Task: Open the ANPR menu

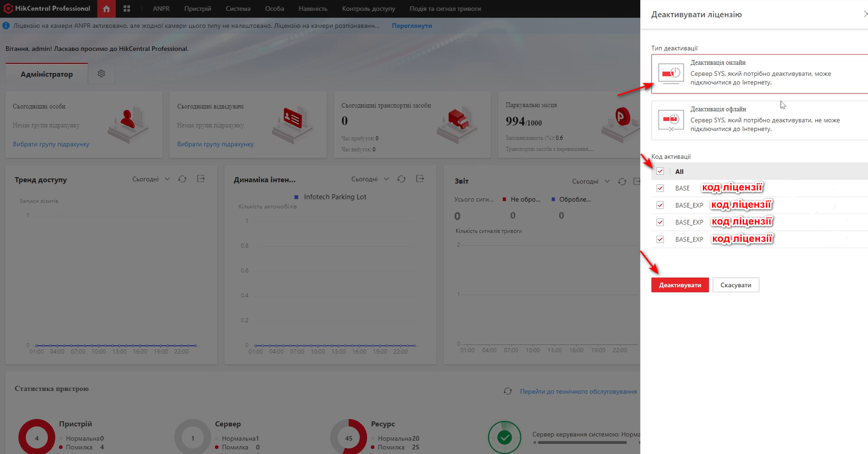Action: 161,9
